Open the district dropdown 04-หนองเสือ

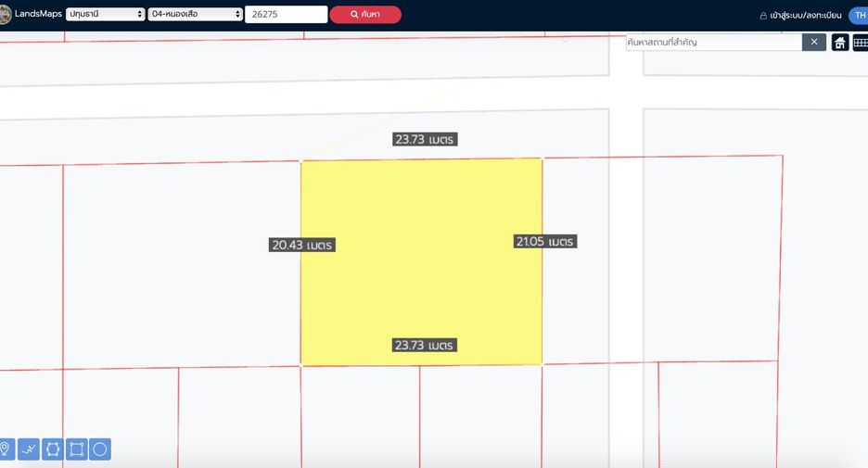click(196, 15)
